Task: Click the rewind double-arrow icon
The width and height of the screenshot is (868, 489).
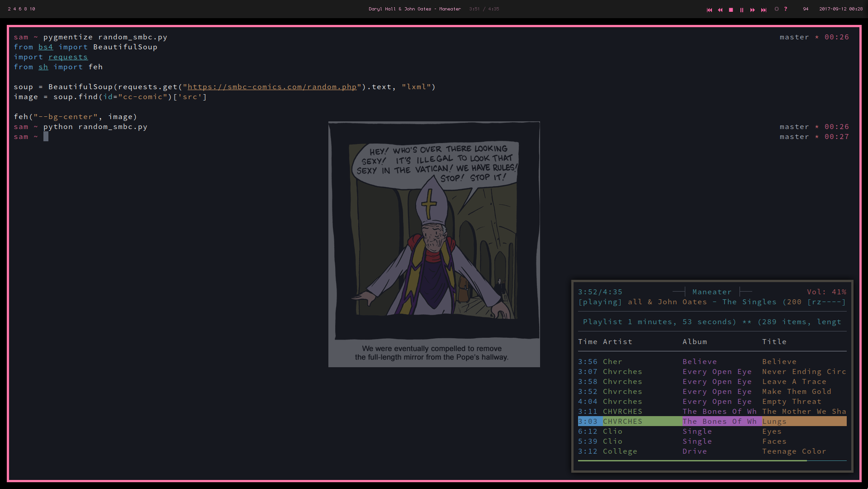Action: (720, 10)
